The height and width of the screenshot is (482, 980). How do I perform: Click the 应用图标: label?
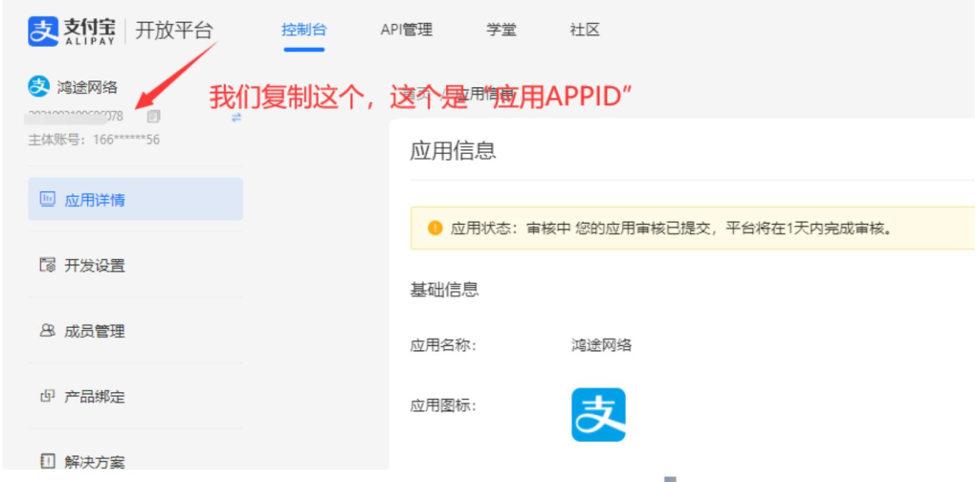443,406
